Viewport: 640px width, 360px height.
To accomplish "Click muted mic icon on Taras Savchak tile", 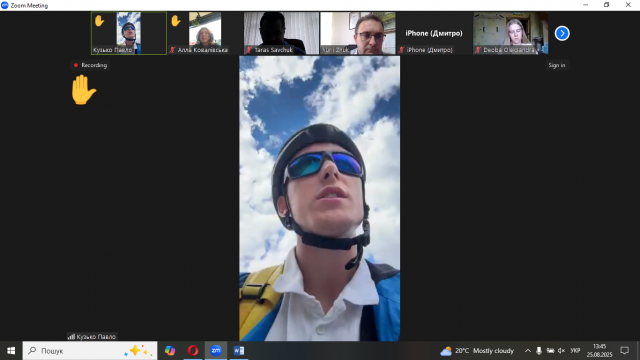I will coord(249,50).
